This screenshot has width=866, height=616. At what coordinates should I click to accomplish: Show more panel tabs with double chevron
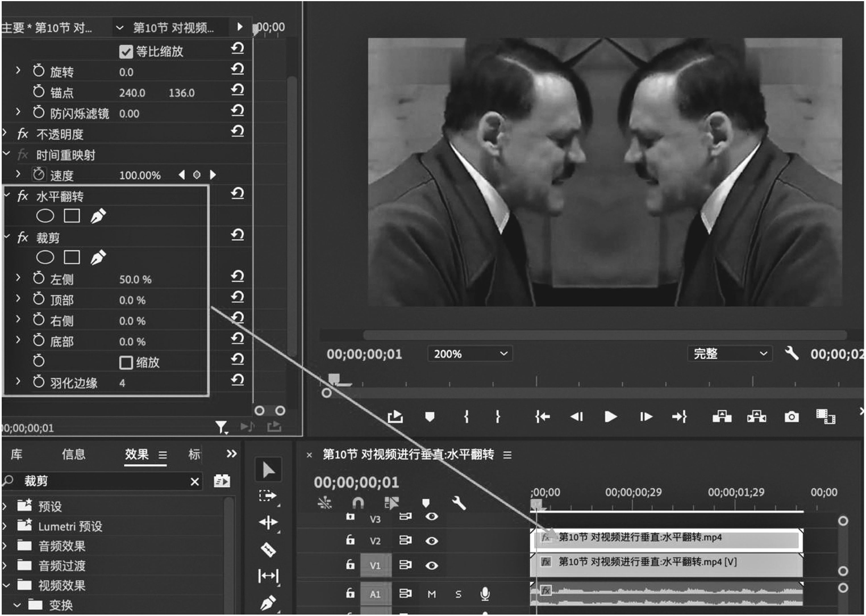click(x=231, y=453)
